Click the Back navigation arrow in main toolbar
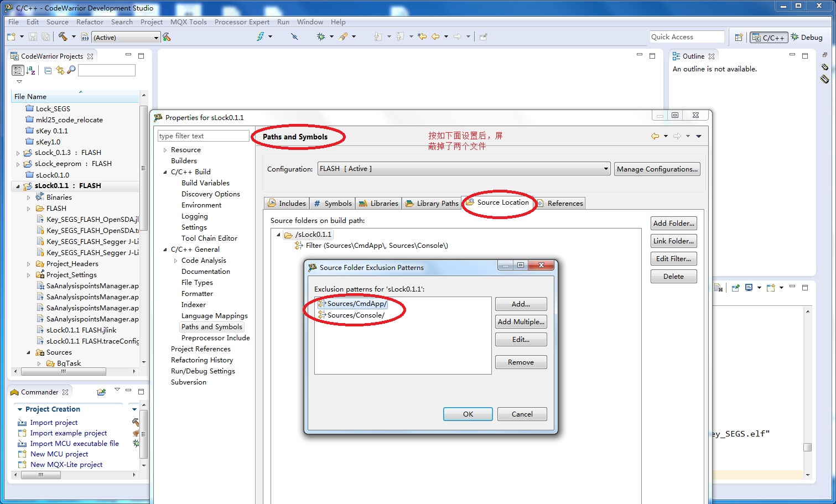 435,37
